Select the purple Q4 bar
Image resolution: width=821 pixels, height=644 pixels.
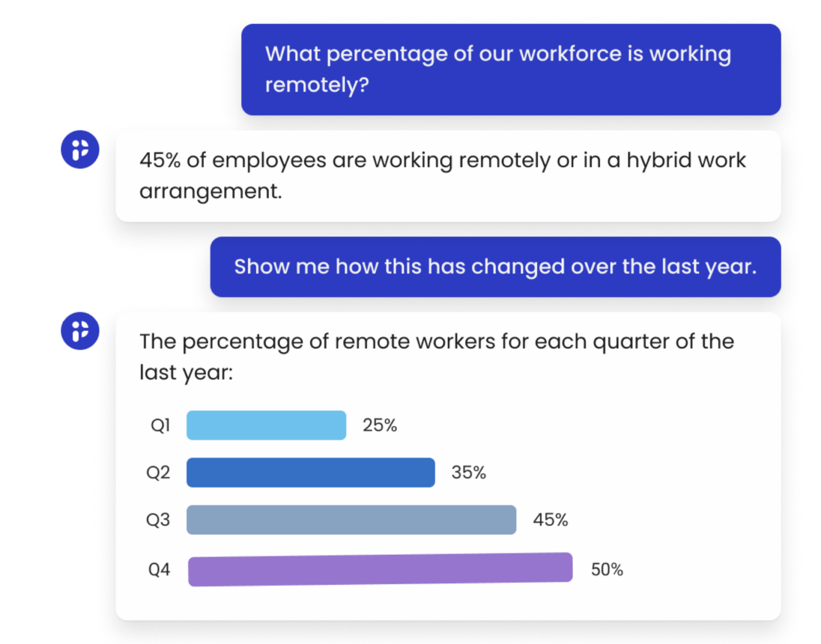(x=380, y=570)
